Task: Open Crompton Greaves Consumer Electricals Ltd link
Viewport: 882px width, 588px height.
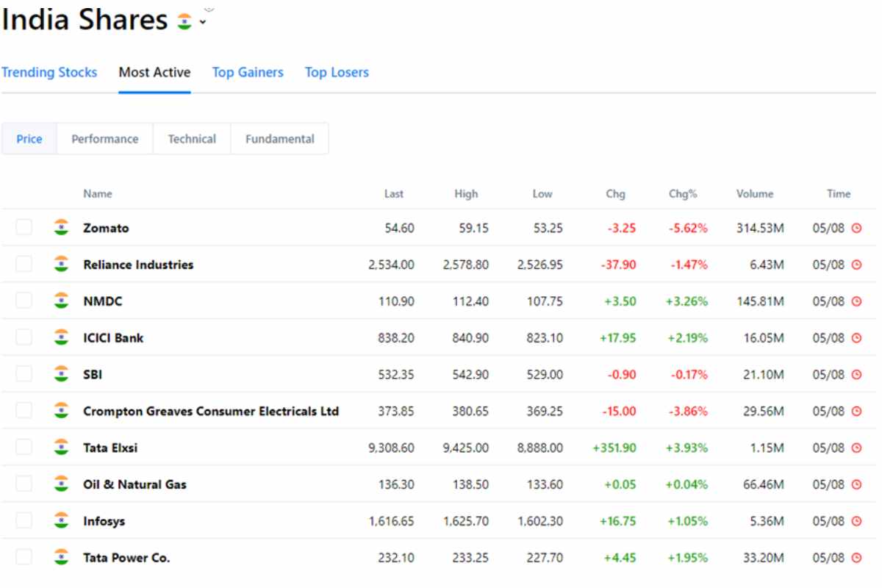Action: pos(211,412)
